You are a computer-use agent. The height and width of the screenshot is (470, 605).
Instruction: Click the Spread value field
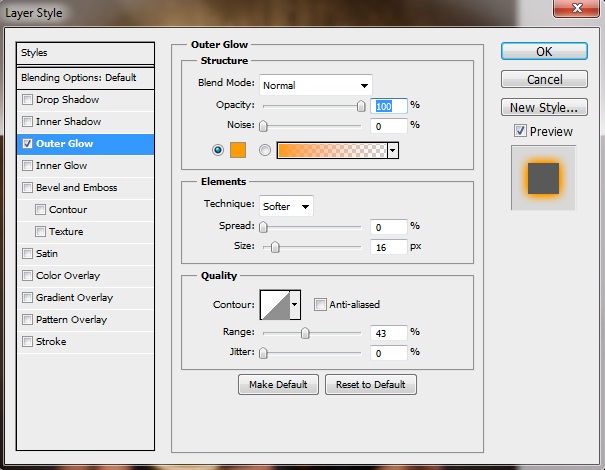pyautogui.click(x=389, y=227)
